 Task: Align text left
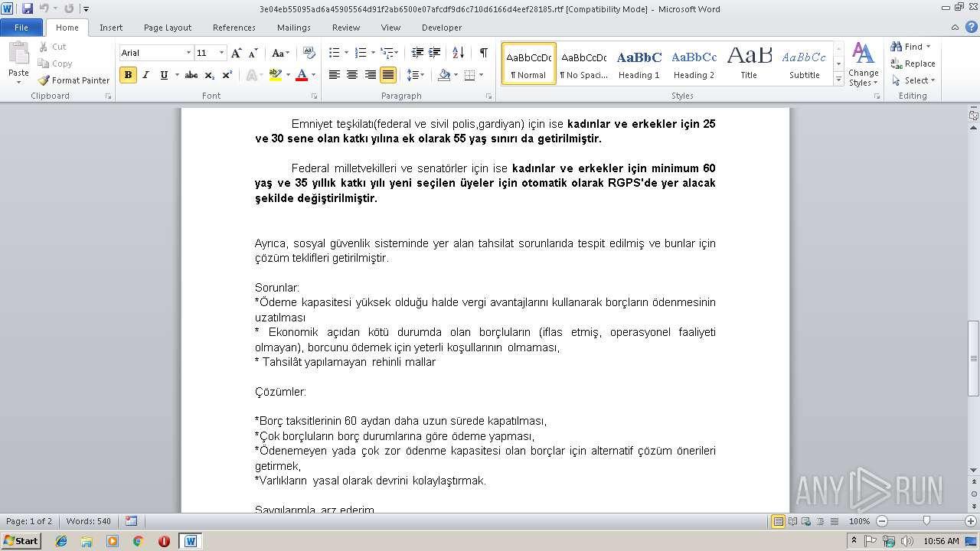[x=335, y=75]
